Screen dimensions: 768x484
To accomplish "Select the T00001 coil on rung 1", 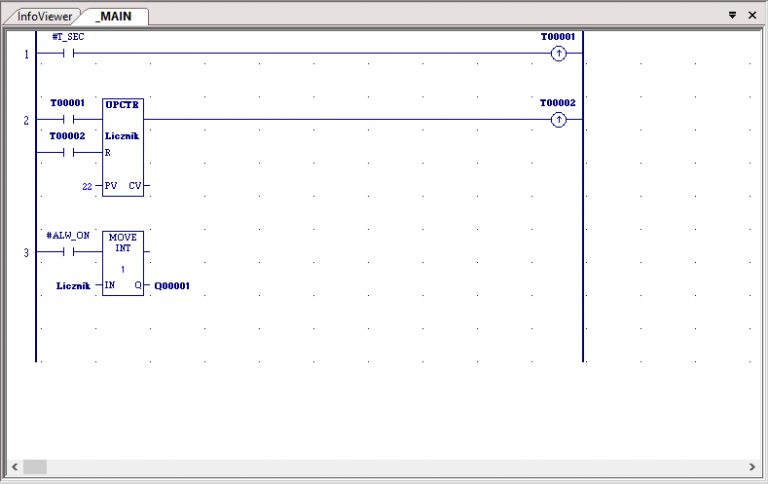I will pyautogui.click(x=558, y=53).
